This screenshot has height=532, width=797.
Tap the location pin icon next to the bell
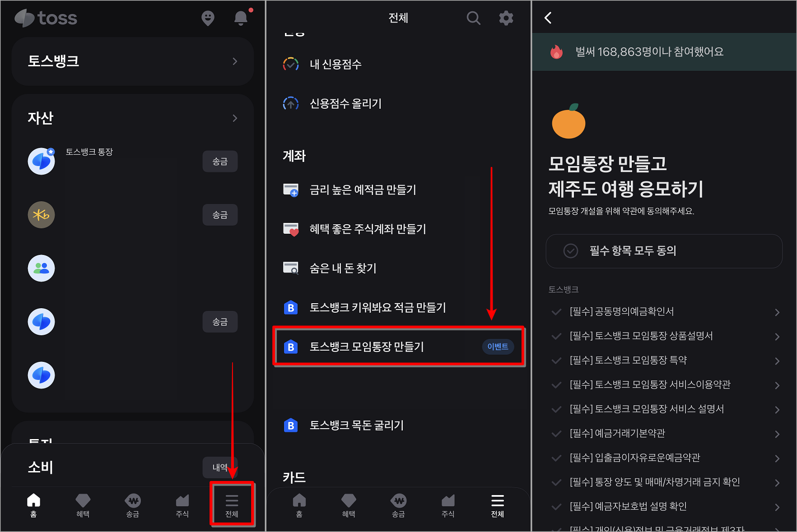[x=208, y=18]
